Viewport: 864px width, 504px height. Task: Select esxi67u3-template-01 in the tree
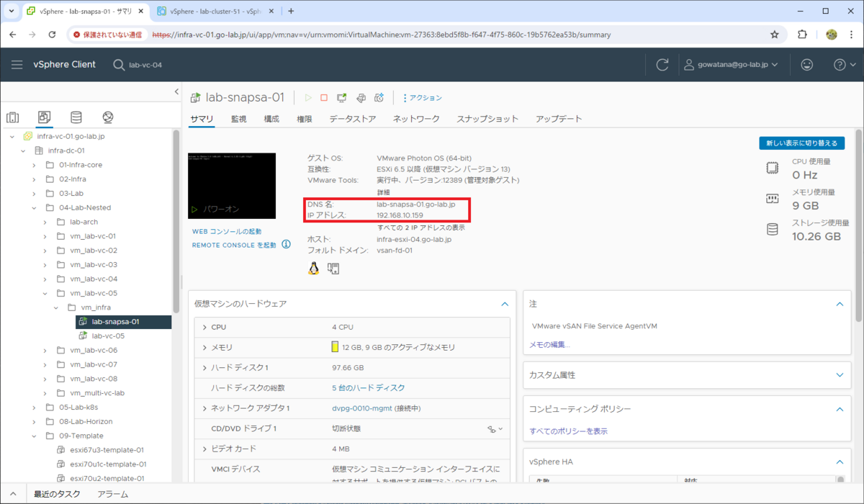107,450
